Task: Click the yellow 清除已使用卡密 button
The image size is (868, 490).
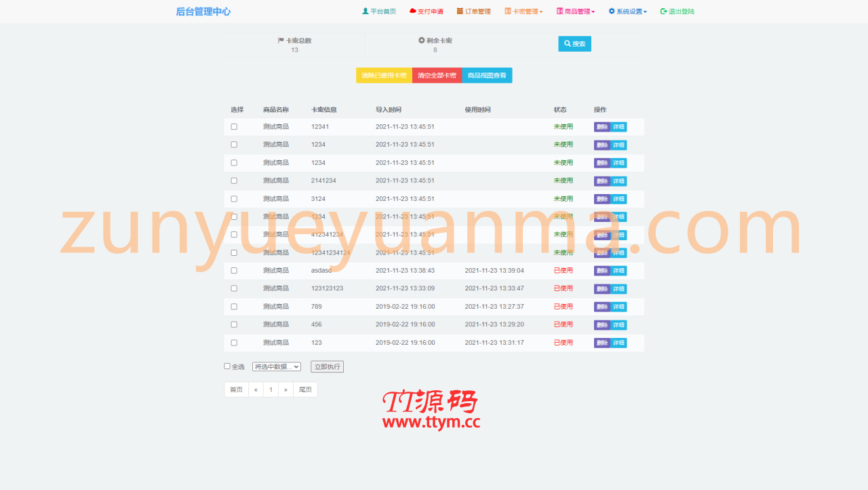Action: point(384,75)
